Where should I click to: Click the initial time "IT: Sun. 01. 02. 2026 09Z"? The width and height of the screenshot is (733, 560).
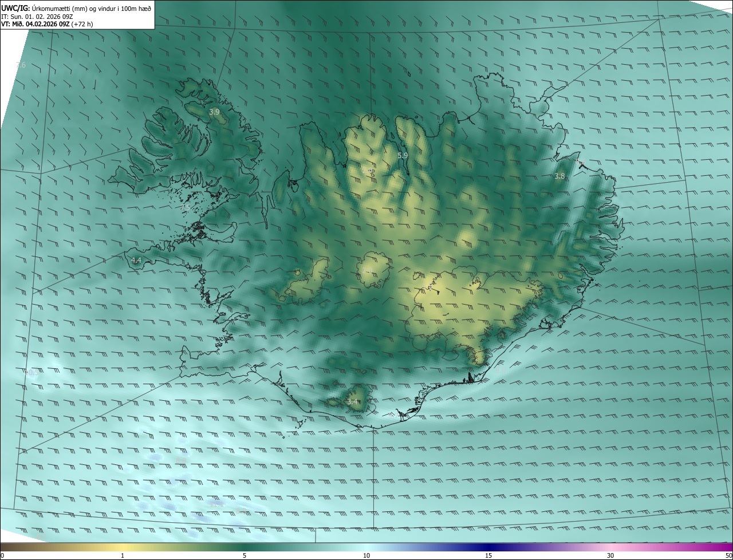(x=37, y=16)
